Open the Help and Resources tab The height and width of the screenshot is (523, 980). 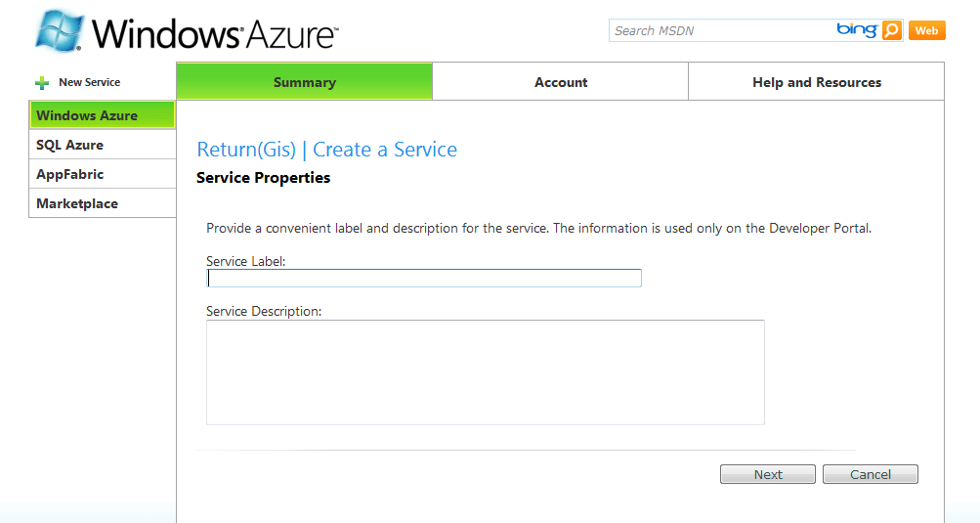[x=816, y=82]
